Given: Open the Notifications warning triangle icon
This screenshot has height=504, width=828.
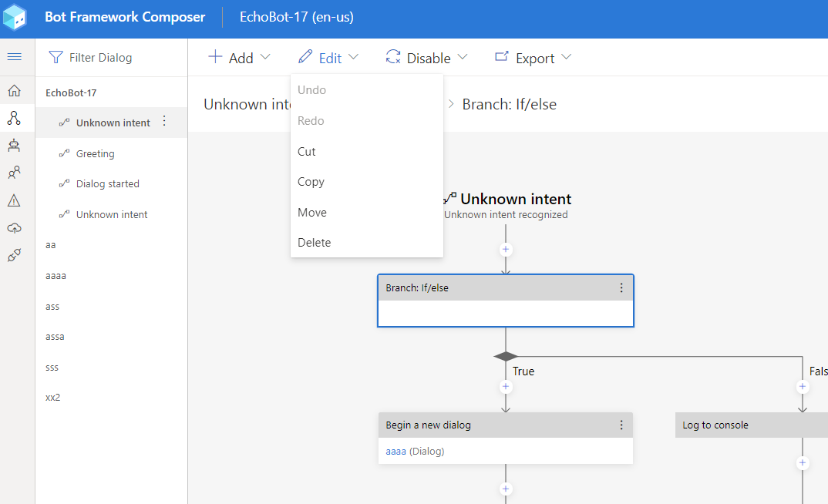Looking at the screenshot, I should (14, 200).
